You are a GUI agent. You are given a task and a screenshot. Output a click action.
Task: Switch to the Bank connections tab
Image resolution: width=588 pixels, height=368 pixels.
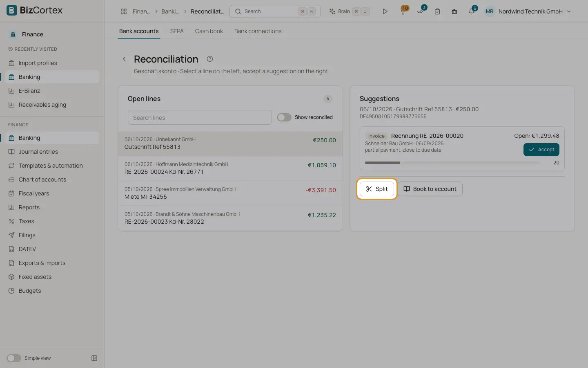click(258, 31)
